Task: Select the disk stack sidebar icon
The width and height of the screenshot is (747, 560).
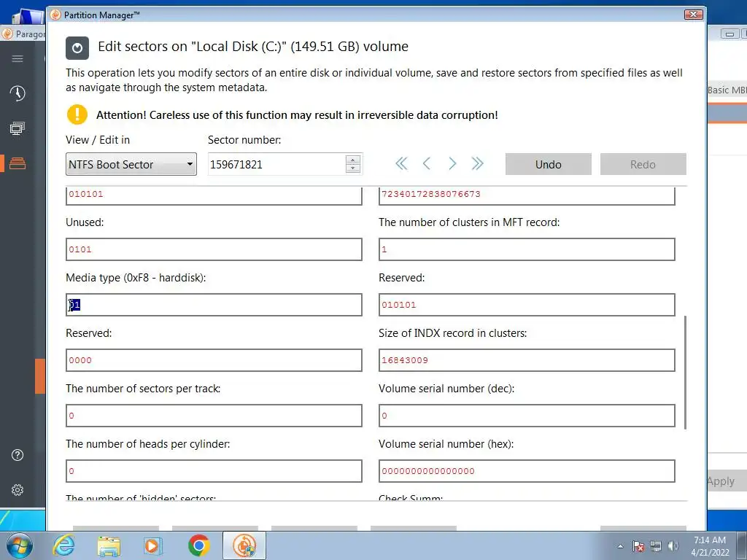Action: [18, 163]
